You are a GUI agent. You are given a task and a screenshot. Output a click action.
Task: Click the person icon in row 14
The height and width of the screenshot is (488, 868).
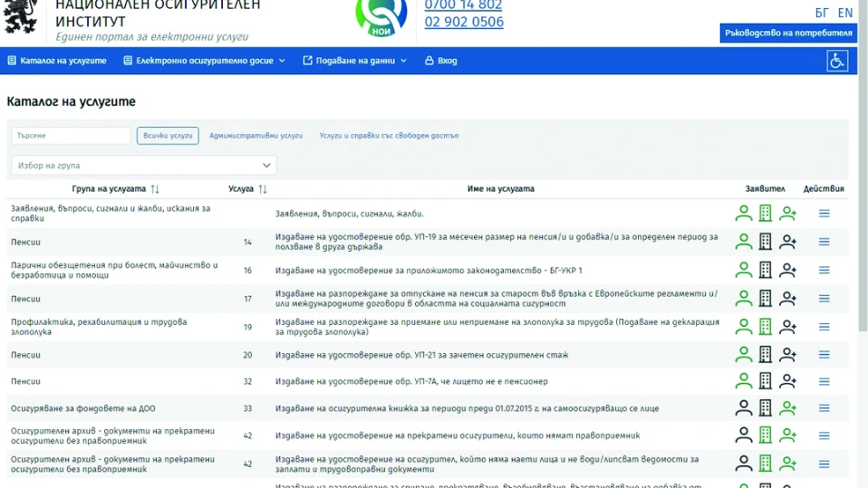tap(743, 242)
